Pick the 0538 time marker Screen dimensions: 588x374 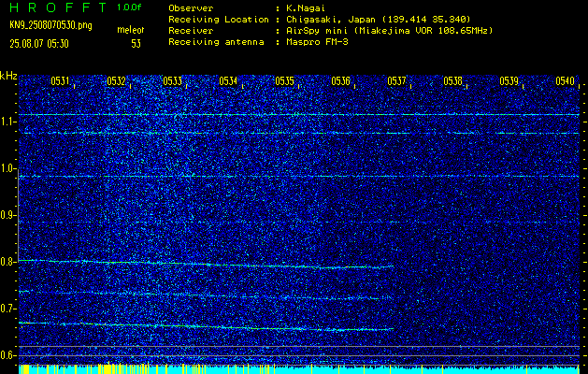[x=452, y=81]
